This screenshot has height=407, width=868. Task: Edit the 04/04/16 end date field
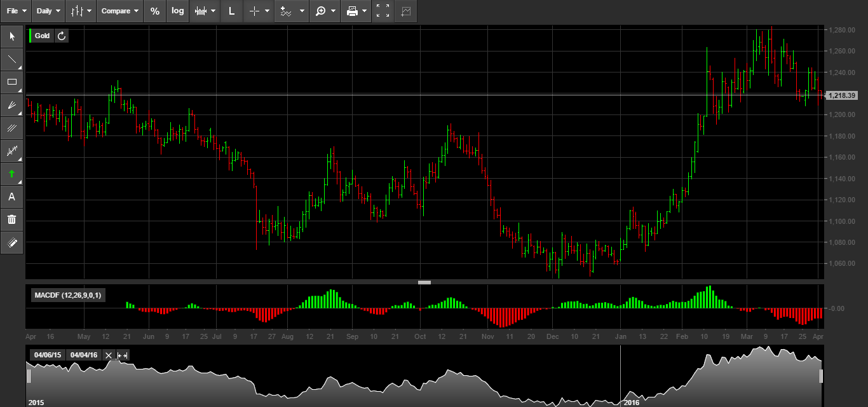point(84,355)
